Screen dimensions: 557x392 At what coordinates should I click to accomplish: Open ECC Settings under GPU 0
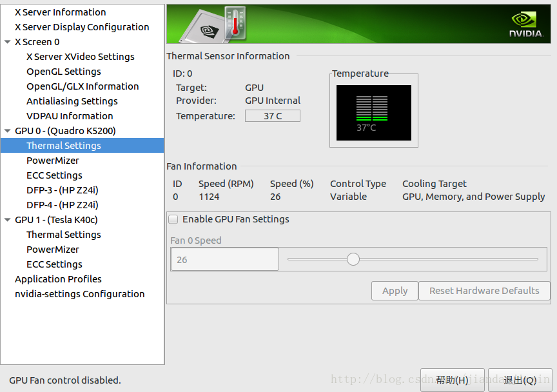click(54, 175)
